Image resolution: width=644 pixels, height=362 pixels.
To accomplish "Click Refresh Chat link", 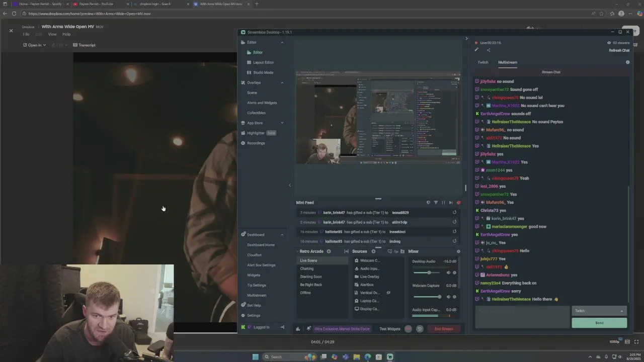I will 619,50.
